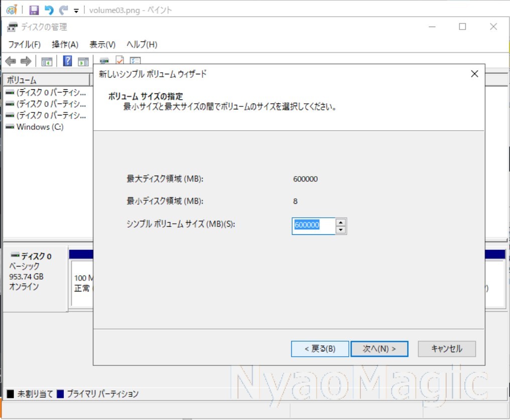Click the 953.74 GB disk size text

26,276
